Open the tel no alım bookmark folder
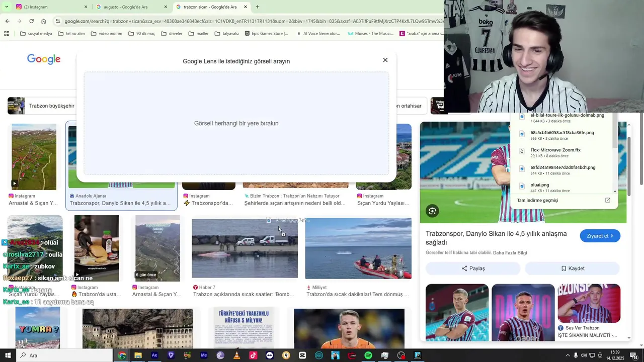 71,34
